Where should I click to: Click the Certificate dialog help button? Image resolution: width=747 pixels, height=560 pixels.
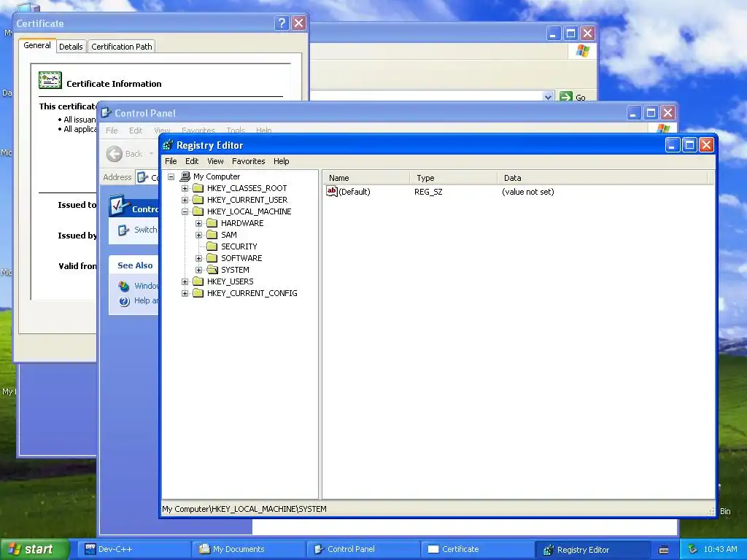pos(282,23)
